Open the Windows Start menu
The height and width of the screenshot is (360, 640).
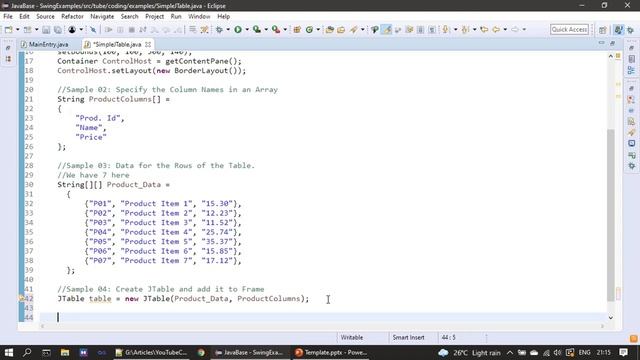point(9,352)
